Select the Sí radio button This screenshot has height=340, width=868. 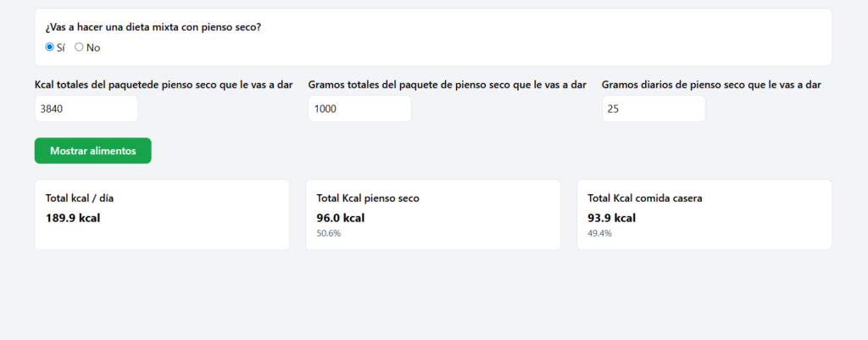(x=49, y=47)
